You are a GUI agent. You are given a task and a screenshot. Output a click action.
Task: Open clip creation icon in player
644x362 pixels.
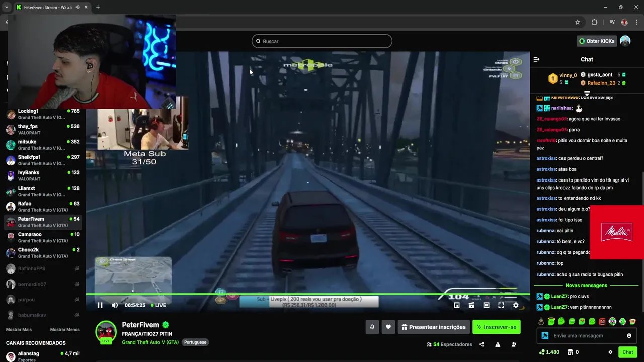click(x=471, y=305)
